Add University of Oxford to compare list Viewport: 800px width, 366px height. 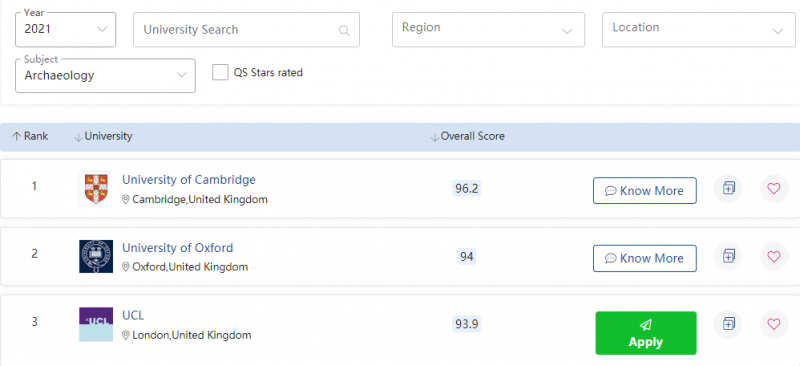pos(728,256)
